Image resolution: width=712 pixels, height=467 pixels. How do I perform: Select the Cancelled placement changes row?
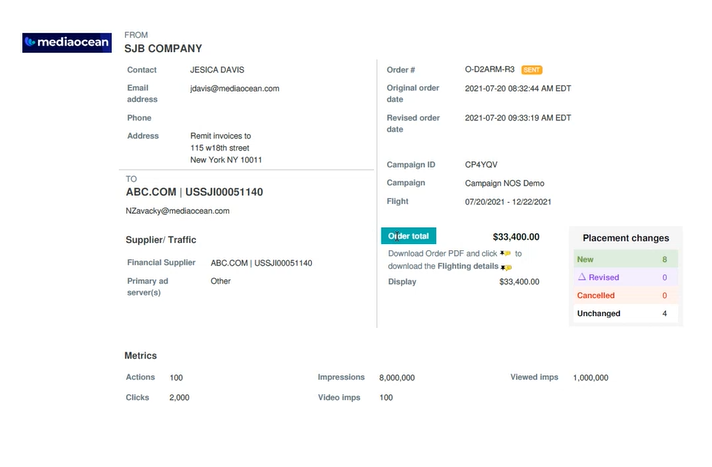coord(627,295)
